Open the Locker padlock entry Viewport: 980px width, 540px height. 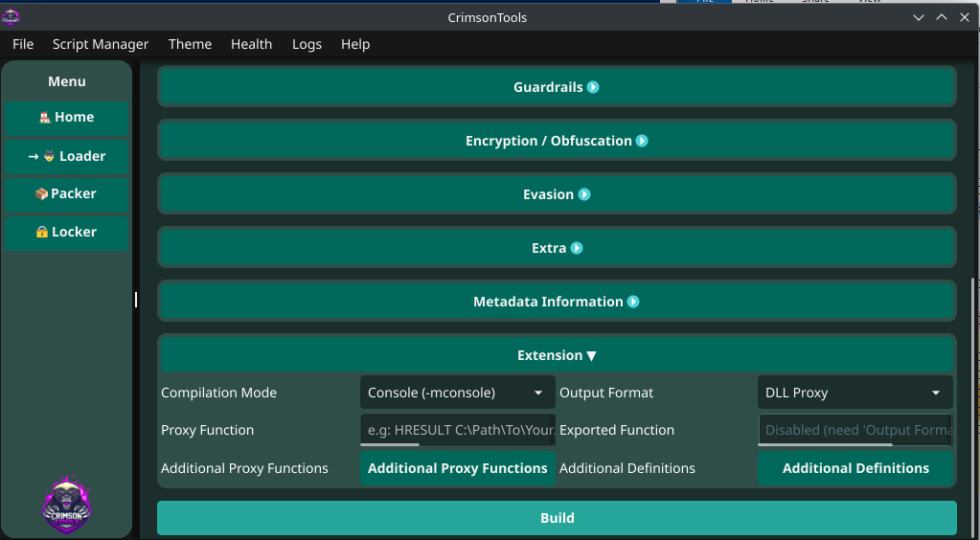66,232
